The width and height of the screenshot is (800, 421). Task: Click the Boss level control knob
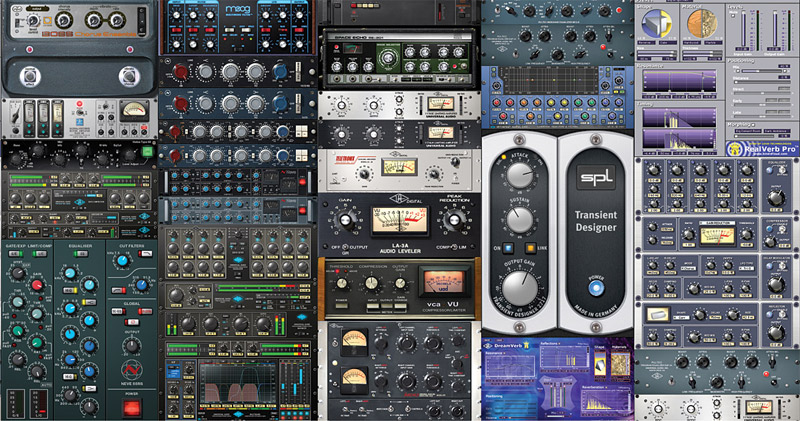33,20
